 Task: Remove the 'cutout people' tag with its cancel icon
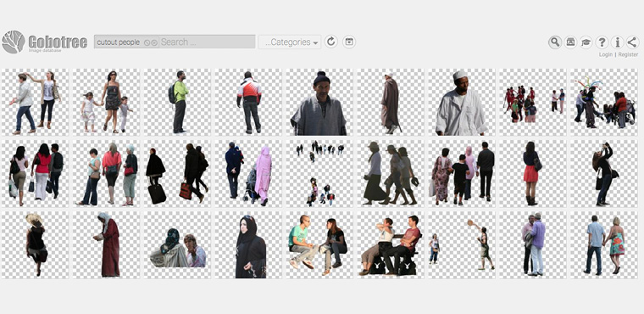pos(147,42)
